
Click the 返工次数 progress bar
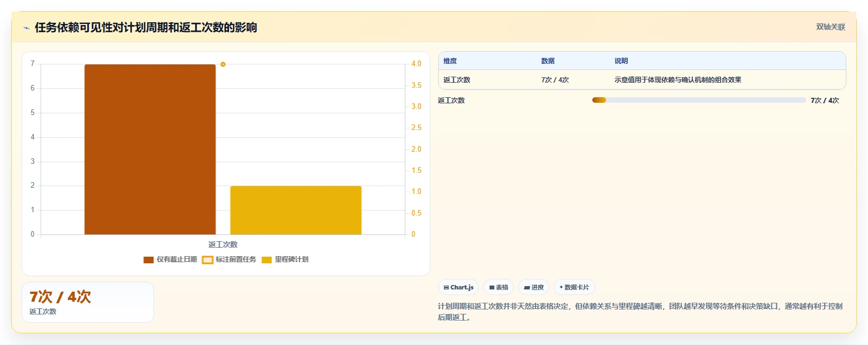click(699, 100)
